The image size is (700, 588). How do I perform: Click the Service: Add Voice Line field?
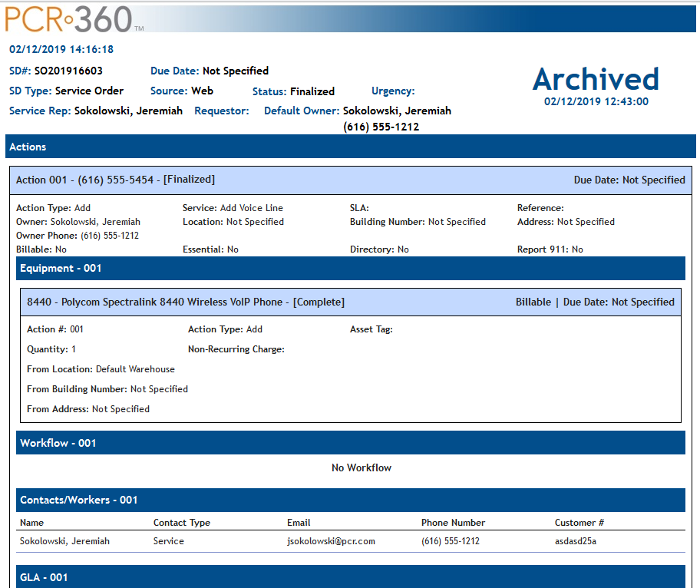[x=233, y=207]
